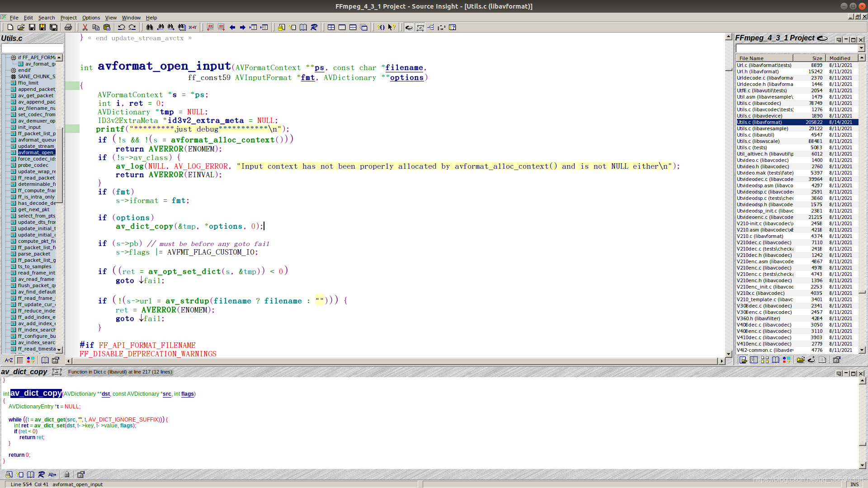This screenshot has height=488, width=868.
Task: Click the avformat_open_input function name in editor
Action: coord(165,66)
